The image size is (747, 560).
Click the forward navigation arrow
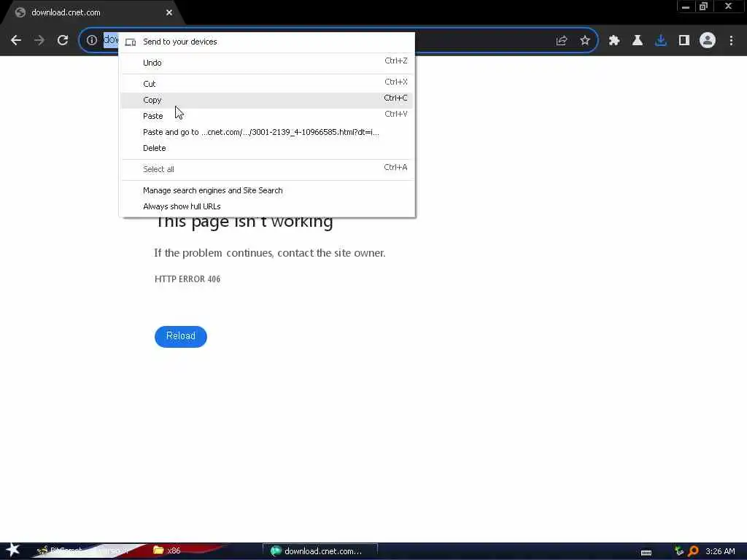(39, 41)
